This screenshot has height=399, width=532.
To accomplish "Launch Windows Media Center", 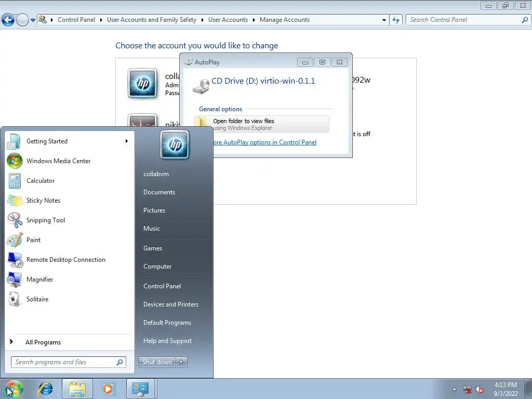I will tap(70, 161).
